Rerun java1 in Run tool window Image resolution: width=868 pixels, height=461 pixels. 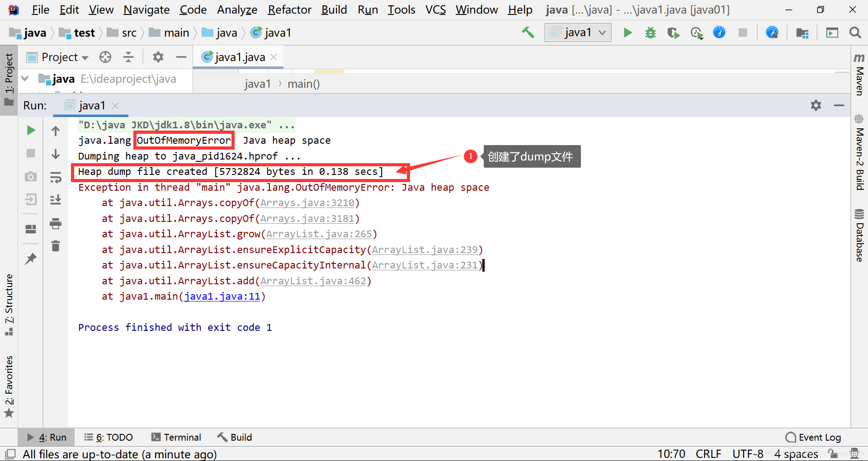point(31,131)
